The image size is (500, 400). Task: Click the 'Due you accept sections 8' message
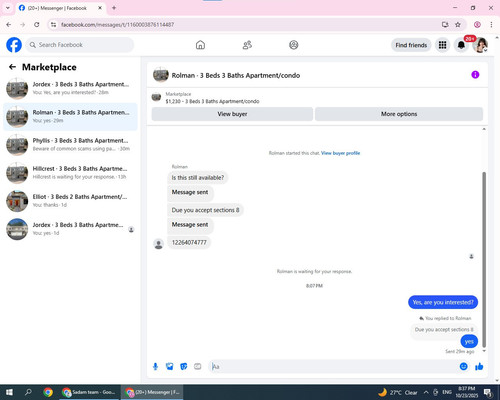(x=205, y=210)
